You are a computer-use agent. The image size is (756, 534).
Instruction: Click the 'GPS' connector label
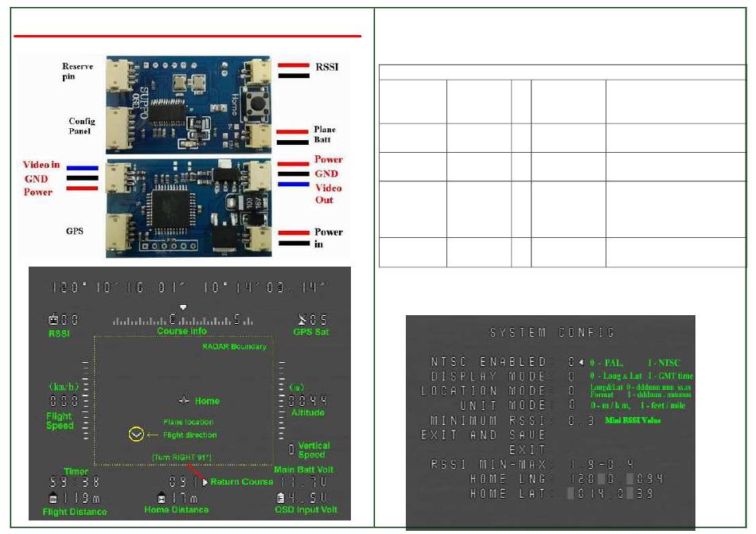tap(74, 232)
